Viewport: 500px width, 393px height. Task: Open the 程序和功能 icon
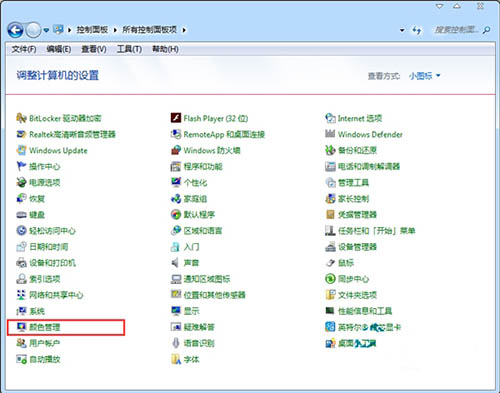coord(176,166)
